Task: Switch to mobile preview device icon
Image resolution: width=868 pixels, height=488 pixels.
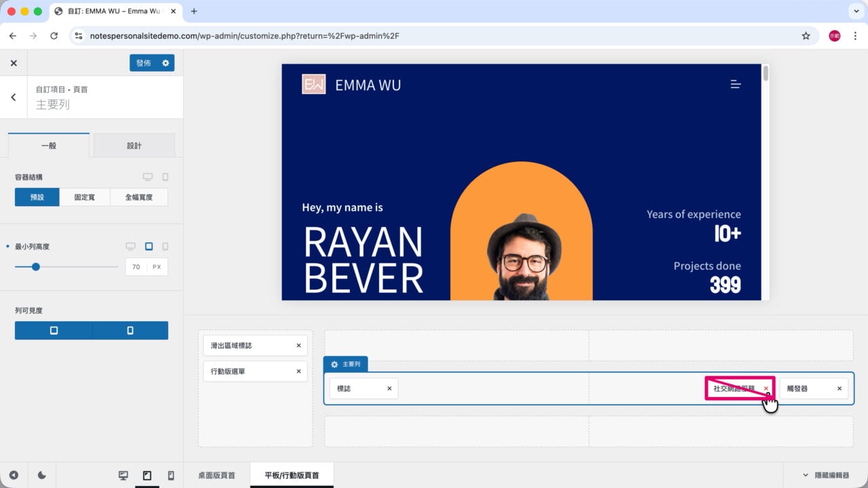Action: [x=171, y=476]
